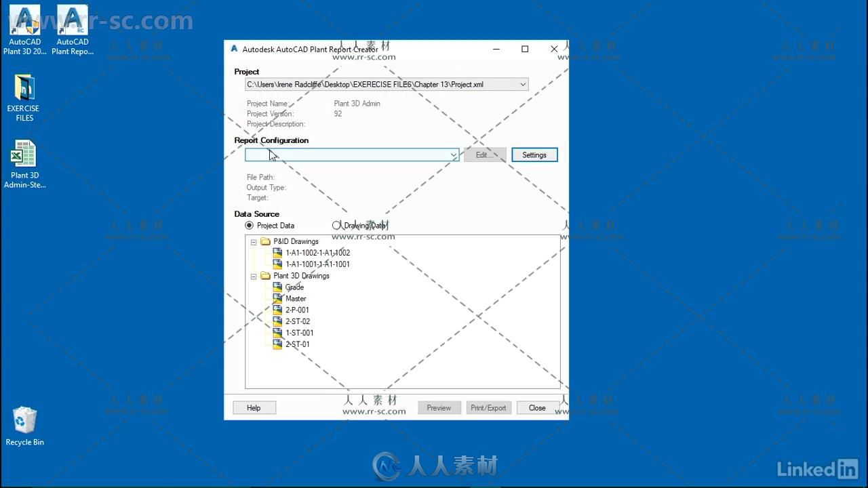Open the Recycle Bin
The height and width of the screenshot is (488, 868).
point(24,426)
